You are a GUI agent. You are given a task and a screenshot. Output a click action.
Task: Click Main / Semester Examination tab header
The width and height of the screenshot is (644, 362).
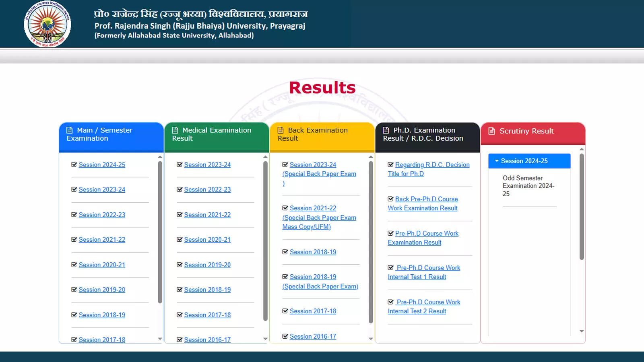[111, 137]
